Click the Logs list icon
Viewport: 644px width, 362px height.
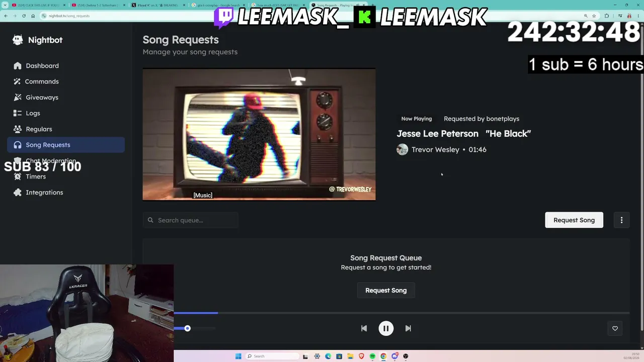pyautogui.click(x=18, y=113)
